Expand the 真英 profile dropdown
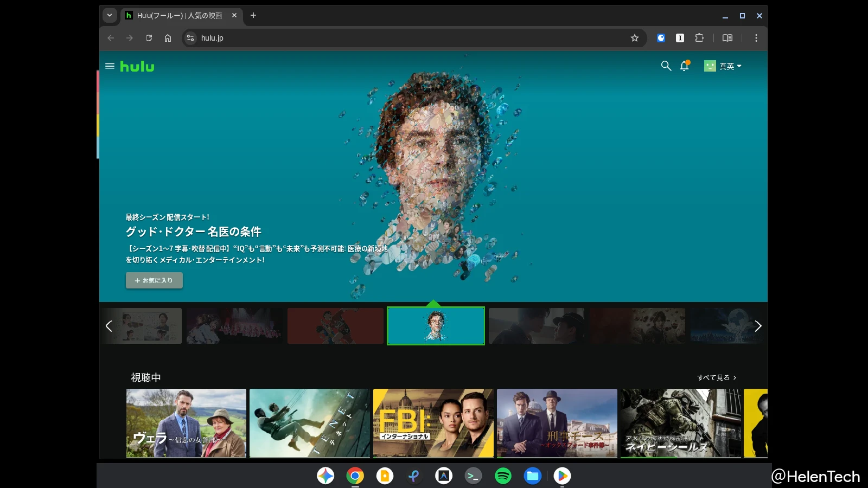Image resolution: width=868 pixels, height=488 pixels. click(x=723, y=66)
